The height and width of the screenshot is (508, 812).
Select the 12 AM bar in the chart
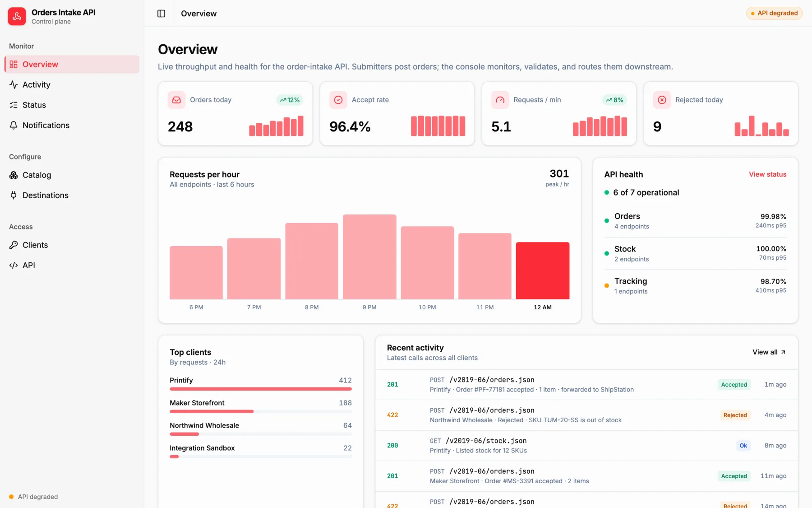[543, 270]
